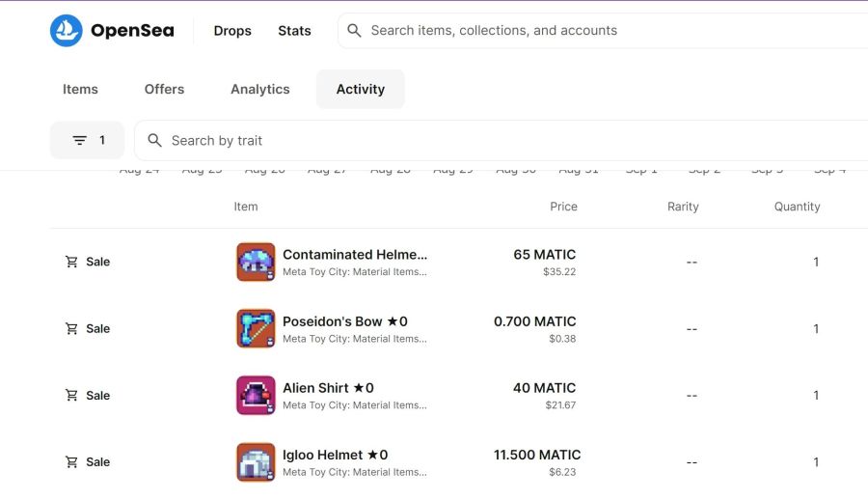Click the magnifier icon in top search bar
The height and width of the screenshot is (500, 868).
(354, 31)
